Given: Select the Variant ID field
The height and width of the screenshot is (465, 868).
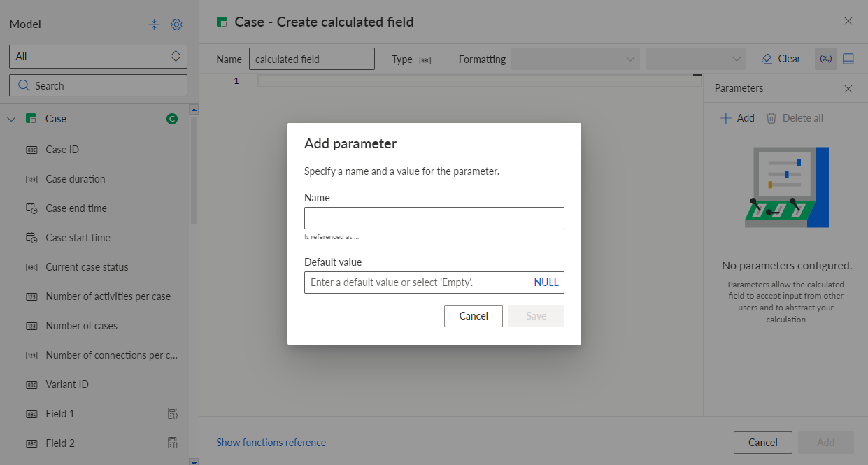Looking at the screenshot, I should point(67,385).
